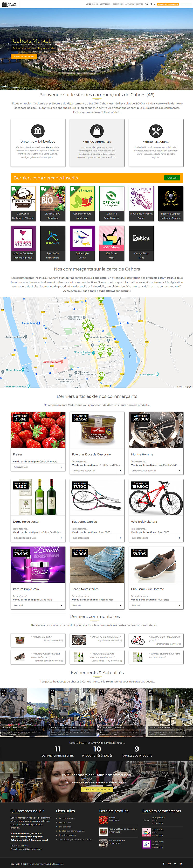Click the Cahors Market logo in the header
The width and height of the screenshot is (193, 868).
pos(9,4)
